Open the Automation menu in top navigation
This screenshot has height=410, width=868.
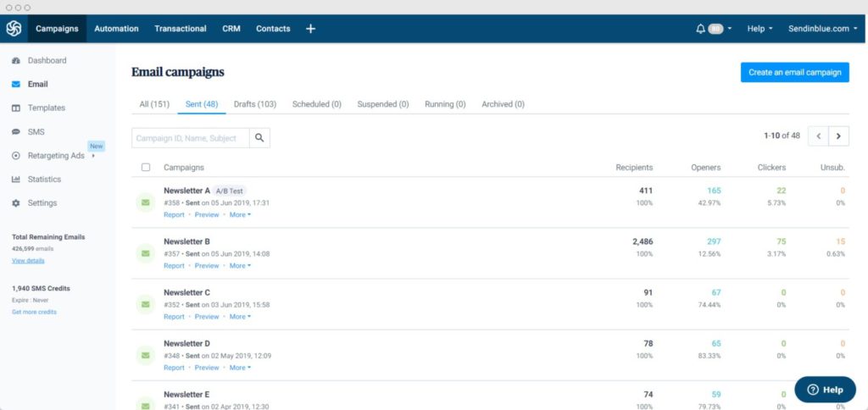[116, 29]
